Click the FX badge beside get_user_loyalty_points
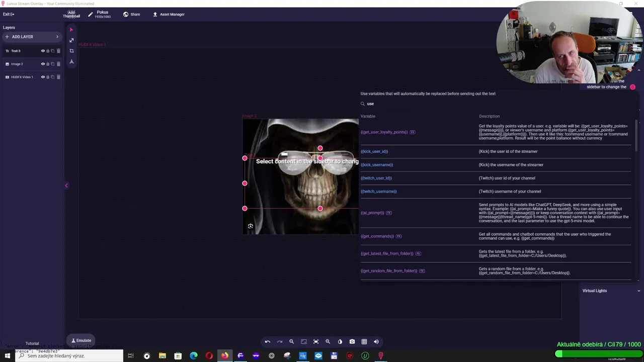Image resolution: width=644 pixels, height=362 pixels. click(x=413, y=132)
